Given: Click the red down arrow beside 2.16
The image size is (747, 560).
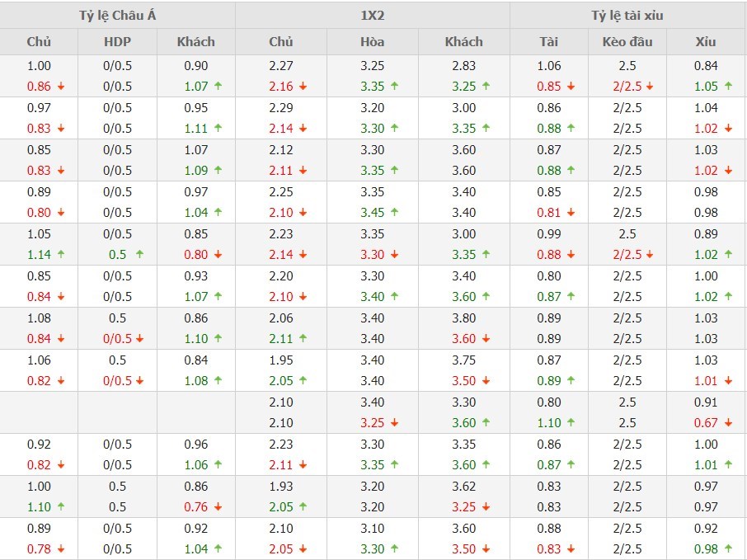Looking at the screenshot, I should 304,87.
